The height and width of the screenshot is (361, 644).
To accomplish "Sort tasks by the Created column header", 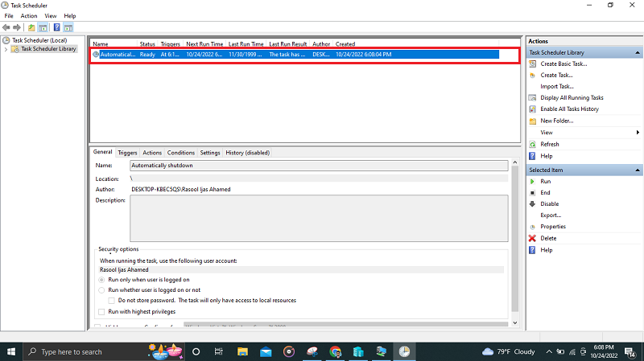I will click(x=345, y=44).
